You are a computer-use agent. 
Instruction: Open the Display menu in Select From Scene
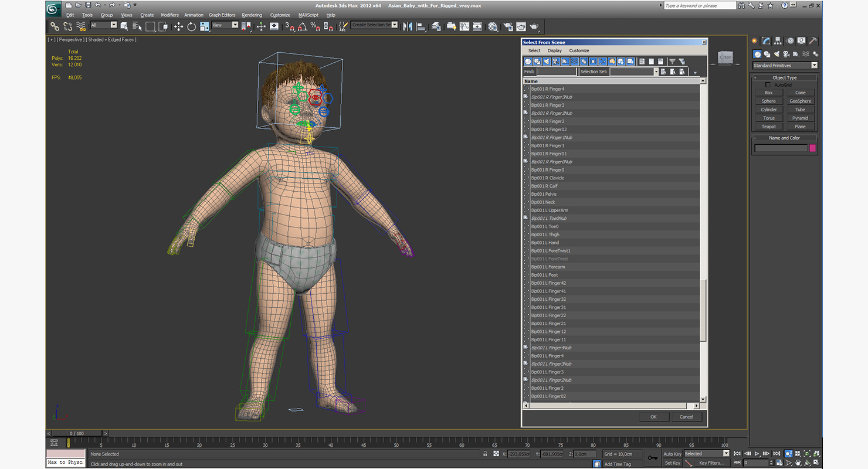[554, 50]
